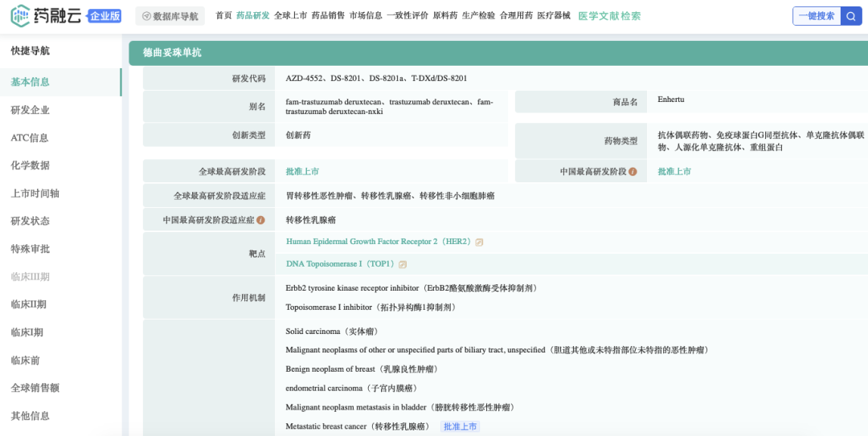The height and width of the screenshot is (436, 868).
Task: Jump to 其他信息 section
Action: pos(31,416)
